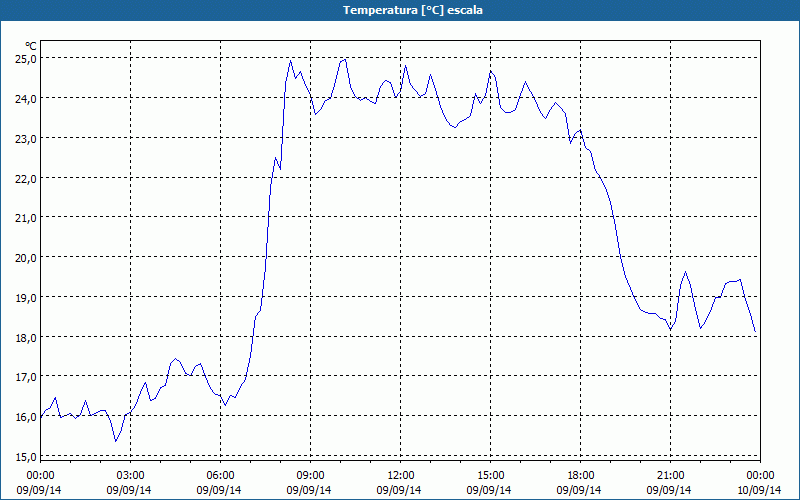Click the 15:00 time axis label
800x500 pixels.
coord(491,476)
